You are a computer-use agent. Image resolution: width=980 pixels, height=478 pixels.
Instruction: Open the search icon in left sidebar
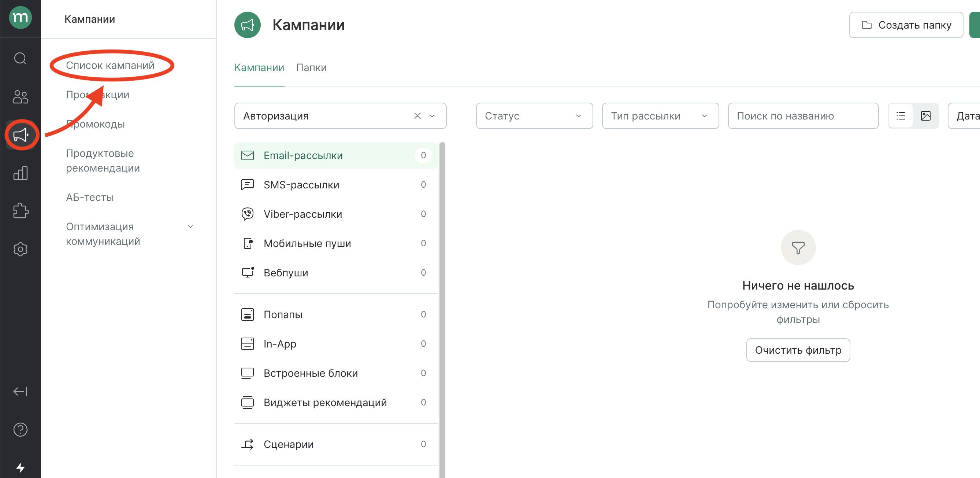pos(20,58)
